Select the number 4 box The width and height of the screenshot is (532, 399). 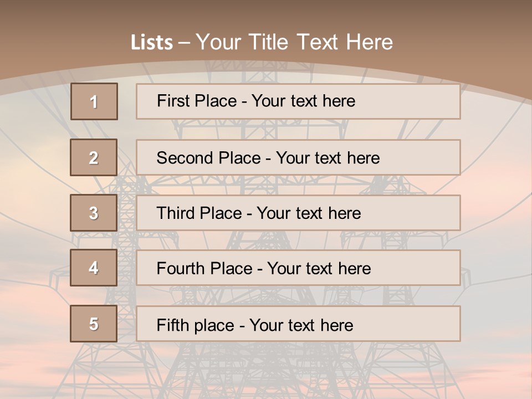(94, 268)
